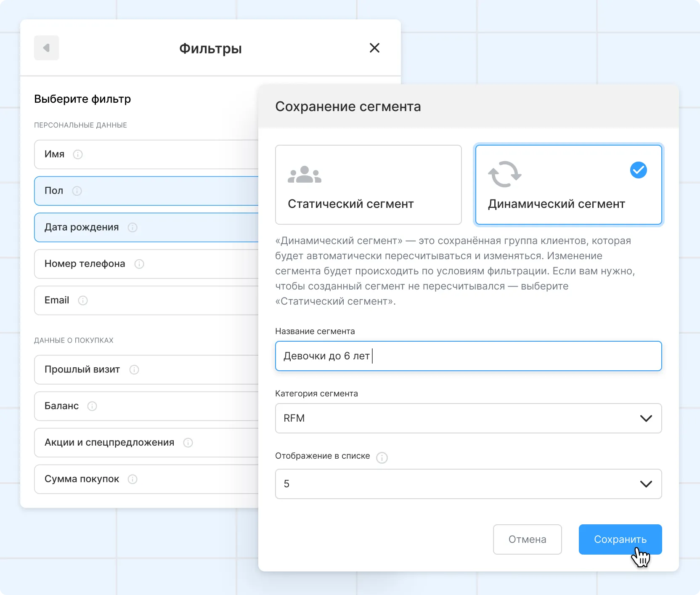The height and width of the screenshot is (595, 700).
Task: Click the back arrow in Фильтры header
Action: pyautogui.click(x=46, y=48)
